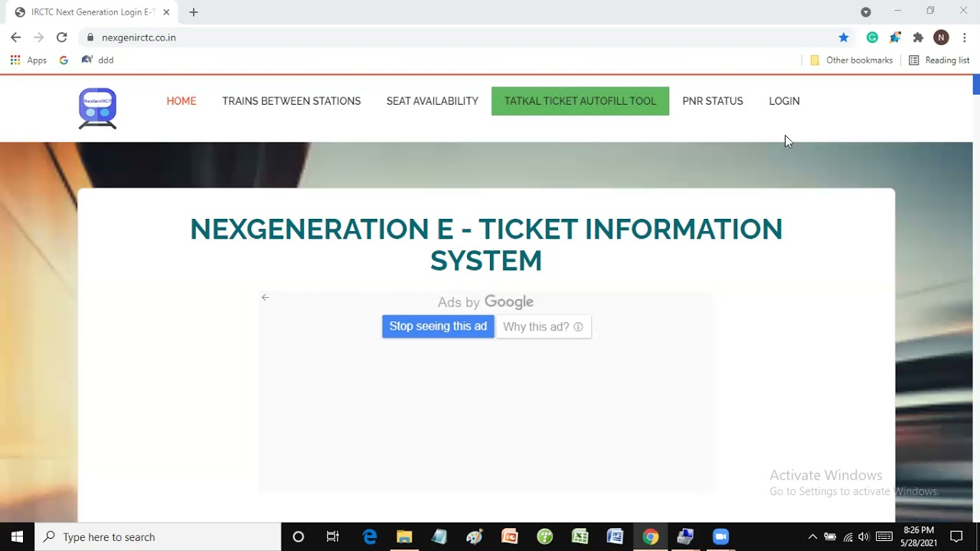980x551 pixels.
Task: Open SEAT AVAILABILITY page
Action: [433, 101]
